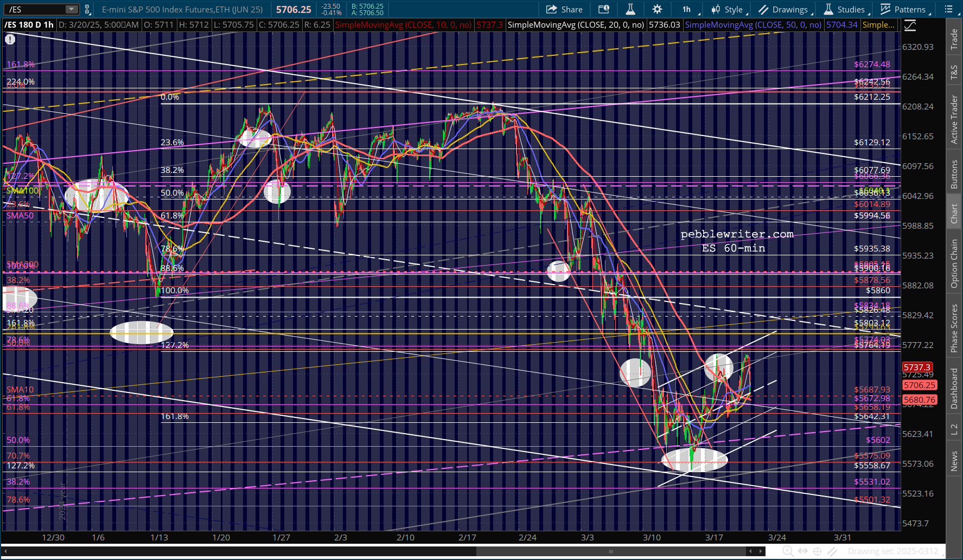The width and height of the screenshot is (963, 560).
Task: Click the Share button
Action: pyautogui.click(x=564, y=9)
